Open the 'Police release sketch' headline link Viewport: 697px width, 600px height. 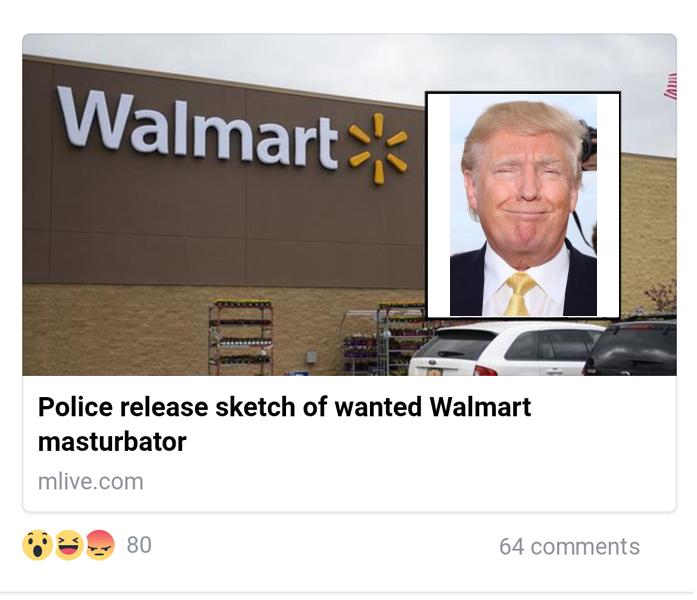(x=284, y=424)
